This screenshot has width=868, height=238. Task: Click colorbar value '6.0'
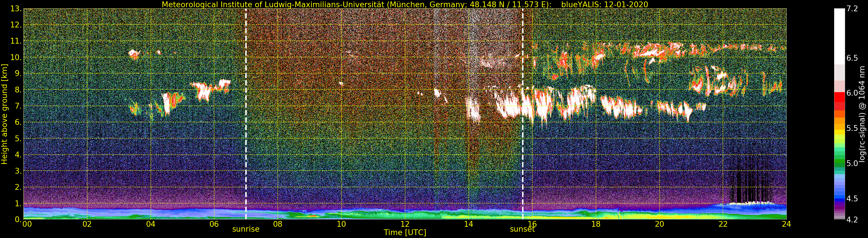852,93
